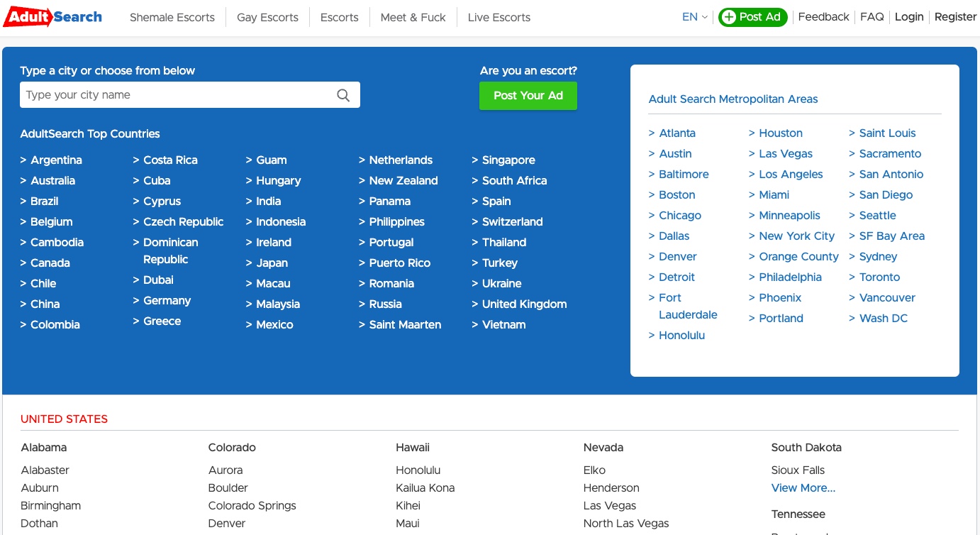Click Boulder under Colorado
Viewport: 980px width, 535px height.
(x=228, y=488)
